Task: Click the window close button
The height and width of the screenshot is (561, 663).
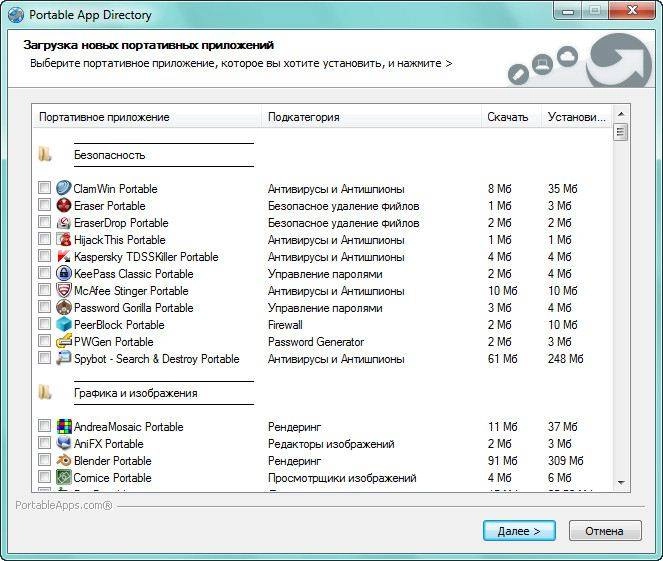Action: click(633, 11)
